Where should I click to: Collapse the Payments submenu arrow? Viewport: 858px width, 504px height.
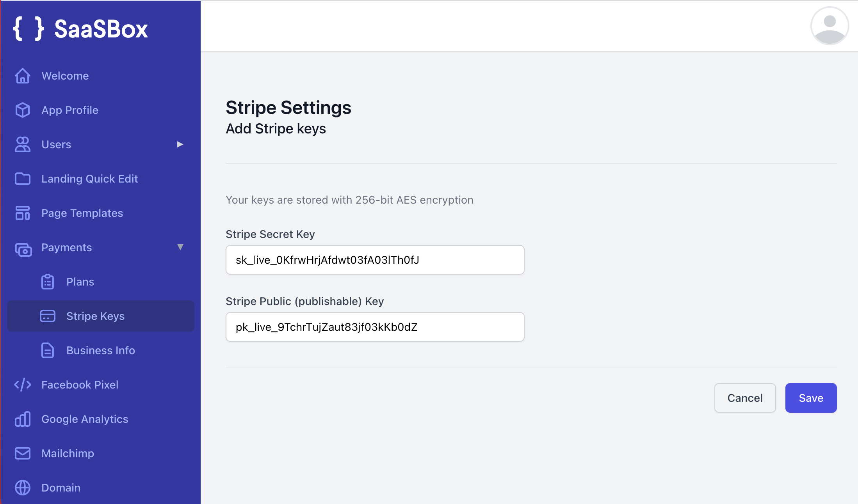point(180,247)
